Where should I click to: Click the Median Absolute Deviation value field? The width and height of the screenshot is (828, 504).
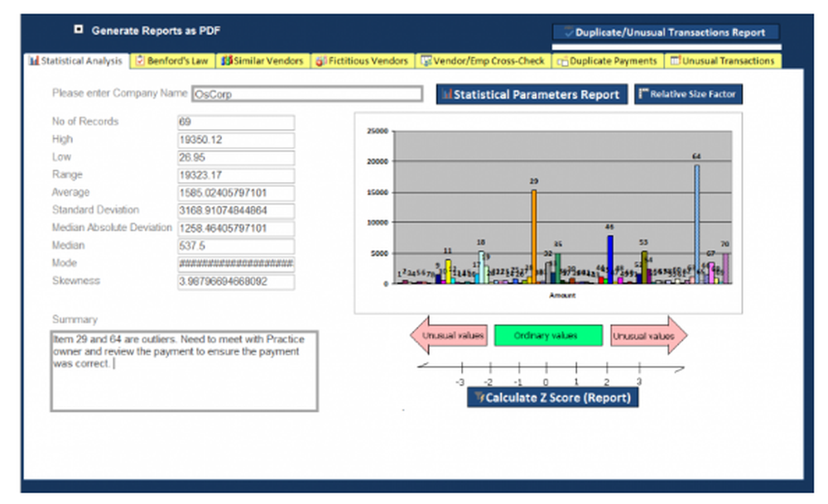click(236, 228)
